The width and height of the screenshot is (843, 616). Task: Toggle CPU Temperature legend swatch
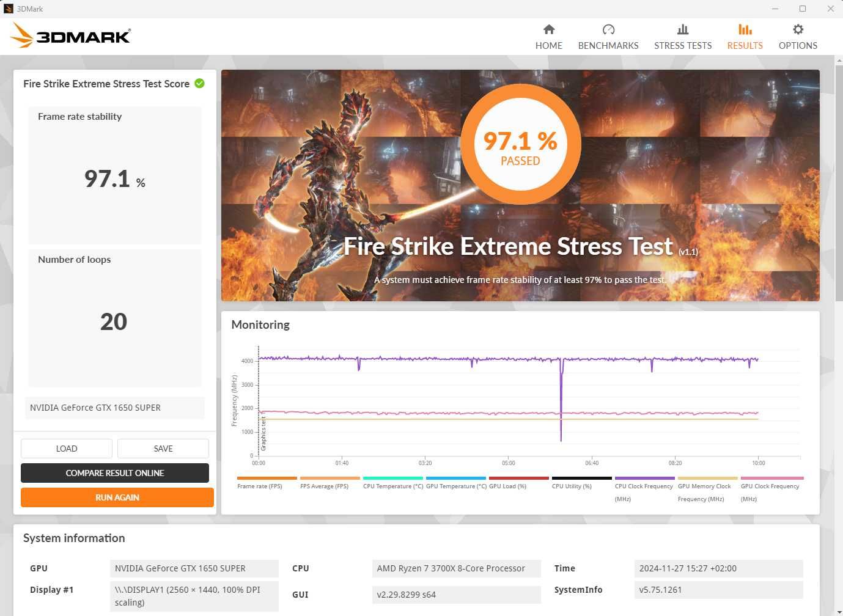tap(393, 479)
